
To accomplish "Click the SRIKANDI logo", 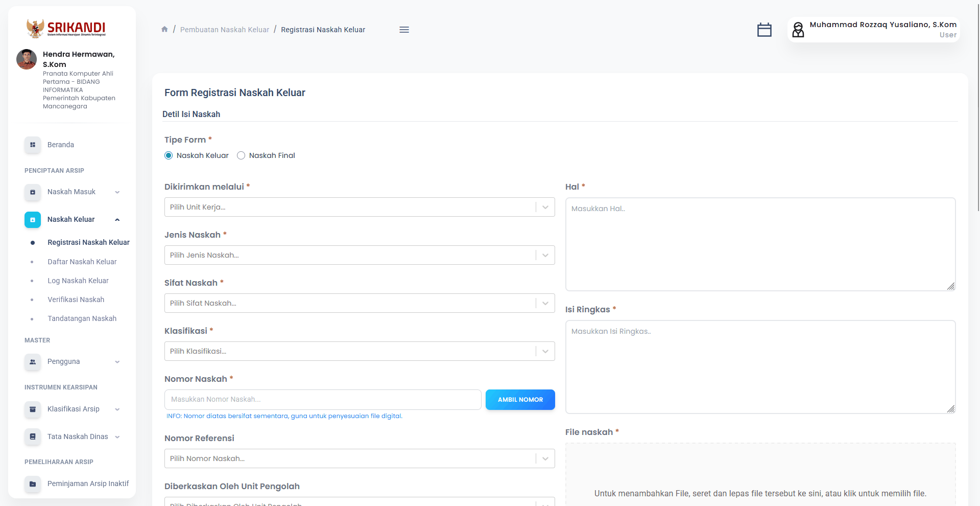I will coord(66,28).
